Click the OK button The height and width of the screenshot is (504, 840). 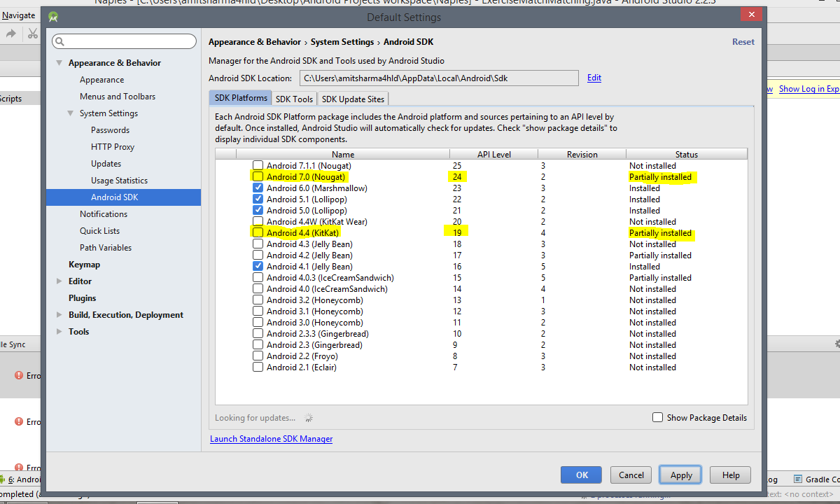(581, 475)
